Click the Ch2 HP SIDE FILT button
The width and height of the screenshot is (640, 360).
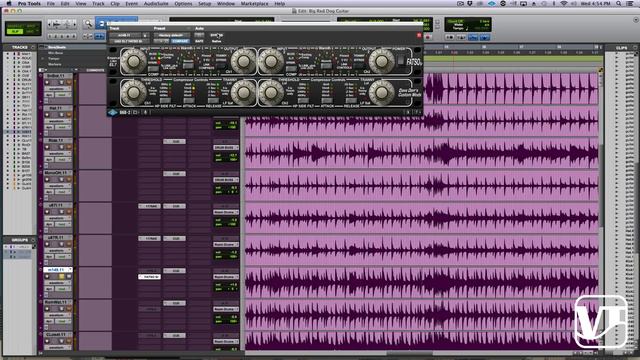[303, 100]
